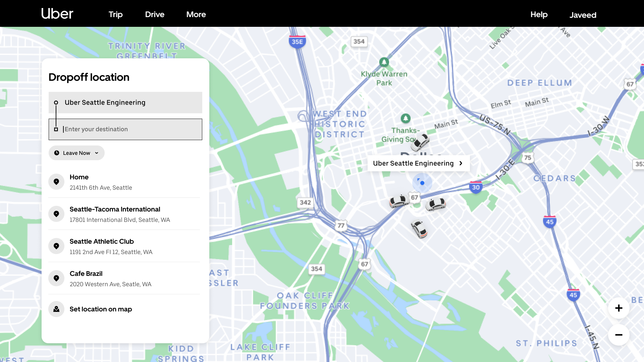Choose Seattle Athletic Club as destination
Screen dimensions: 644x362
124,246
